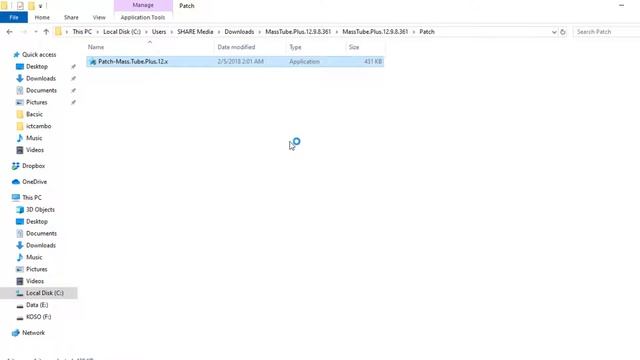
Task: Sort by Date modified column
Action: (236, 47)
